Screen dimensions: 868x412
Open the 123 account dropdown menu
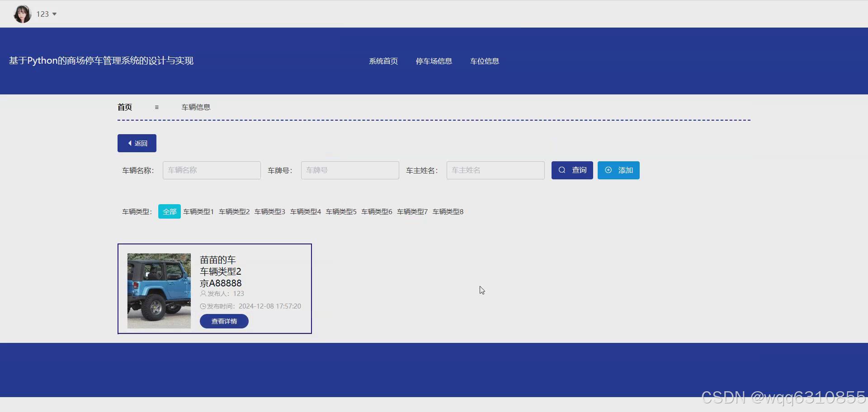46,14
